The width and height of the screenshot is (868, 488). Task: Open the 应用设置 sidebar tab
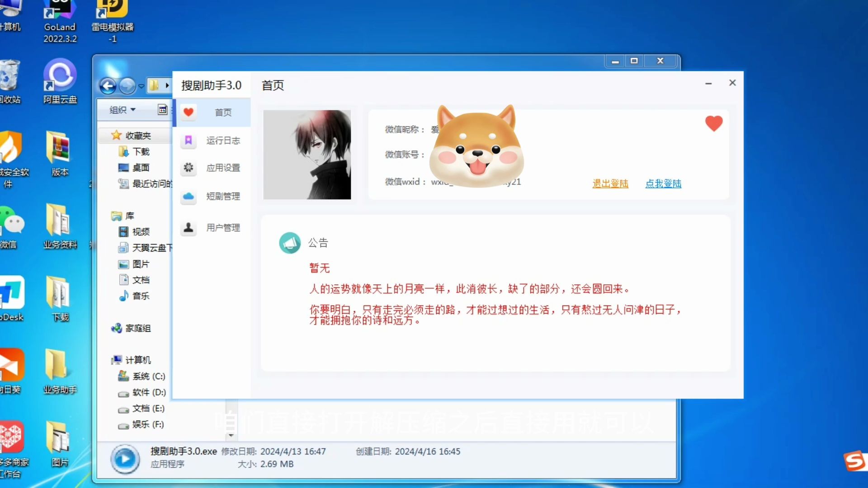212,168
